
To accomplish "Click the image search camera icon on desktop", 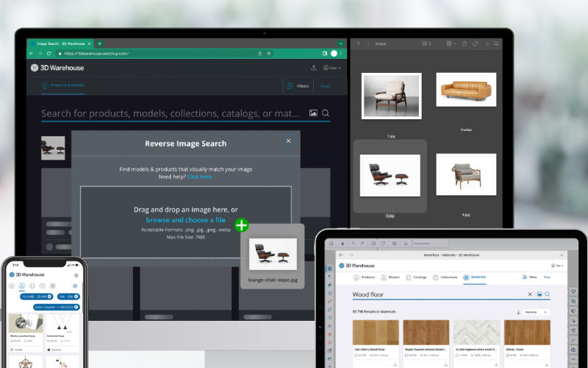I will (314, 113).
